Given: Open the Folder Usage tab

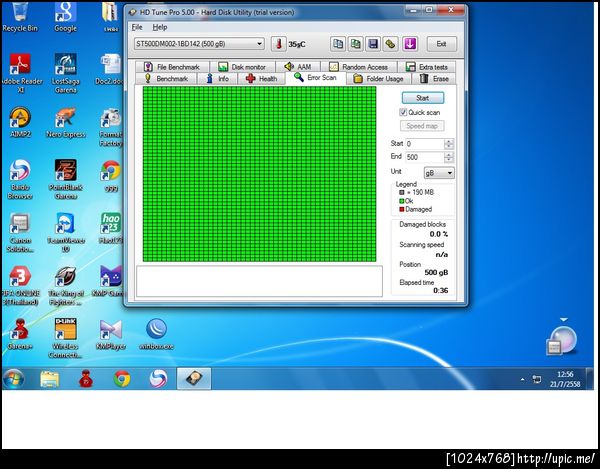Looking at the screenshot, I should pos(379,78).
